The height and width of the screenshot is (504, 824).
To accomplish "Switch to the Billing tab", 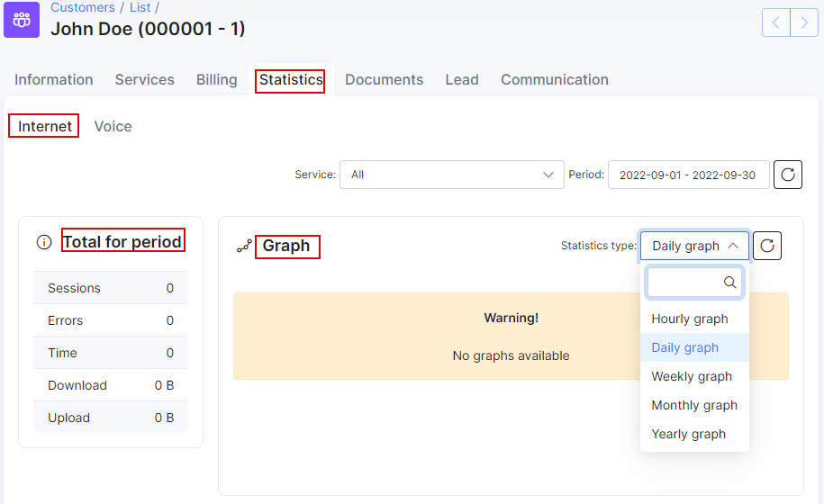I will [x=216, y=80].
